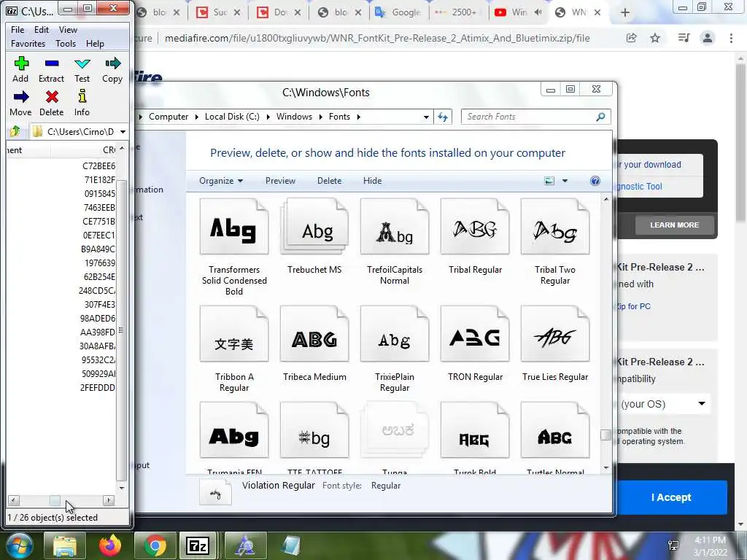This screenshot has height=560, width=747.
Task: Switch to the Google Translate tab
Action: (x=398, y=12)
